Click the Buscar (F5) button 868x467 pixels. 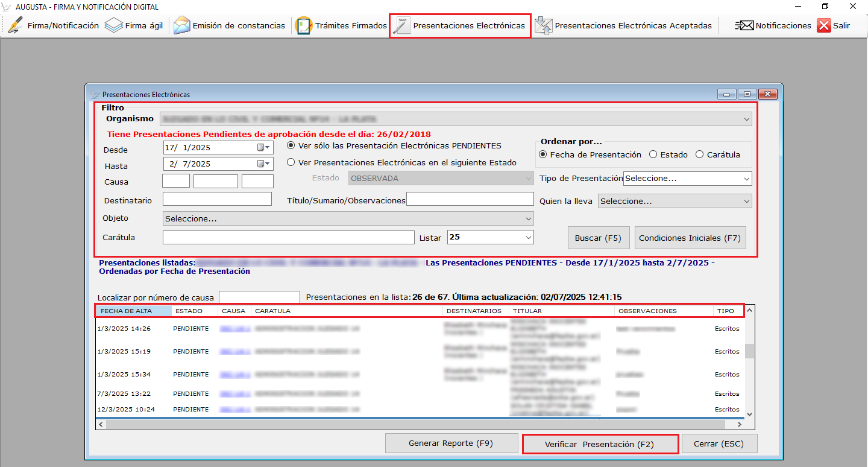pos(597,238)
